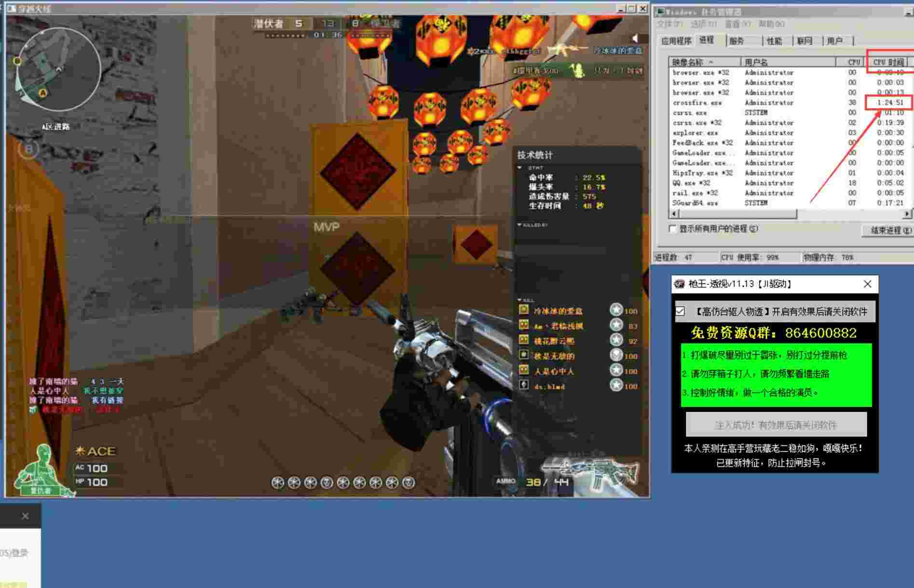Click the 枪王 cheat window title icon
The image size is (914, 588).
point(679,284)
